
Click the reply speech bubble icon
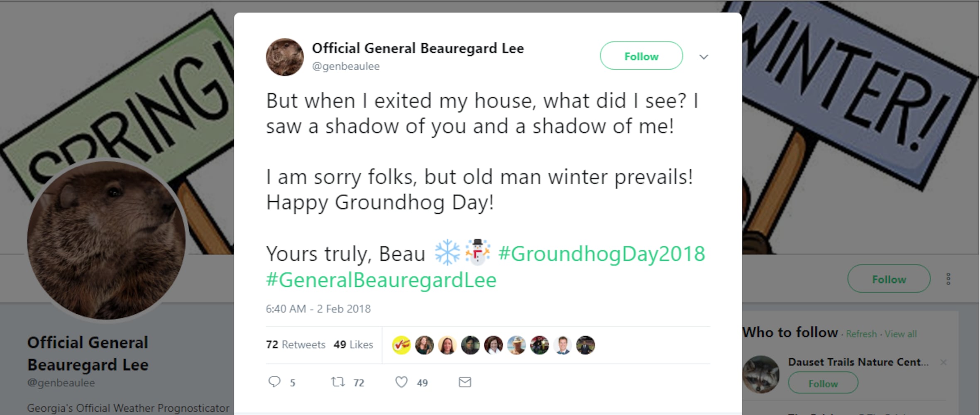274,382
